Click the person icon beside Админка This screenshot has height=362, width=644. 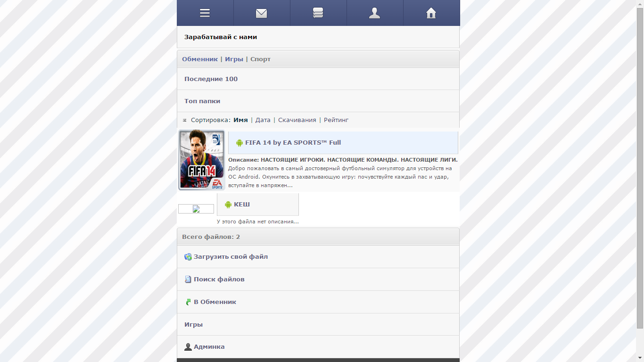click(188, 347)
